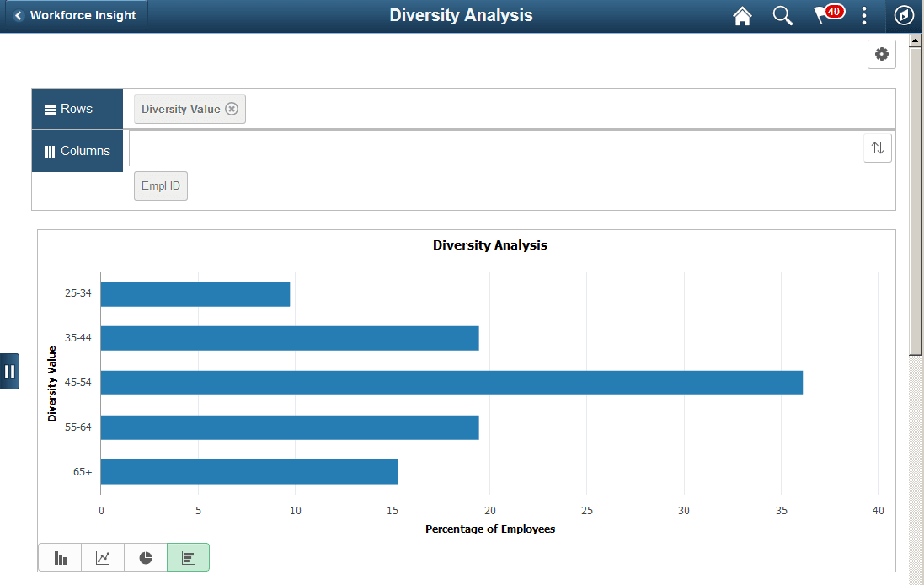The width and height of the screenshot is (924, 585).
Task: Select the Columns section
Action: [x=77, y=150]
